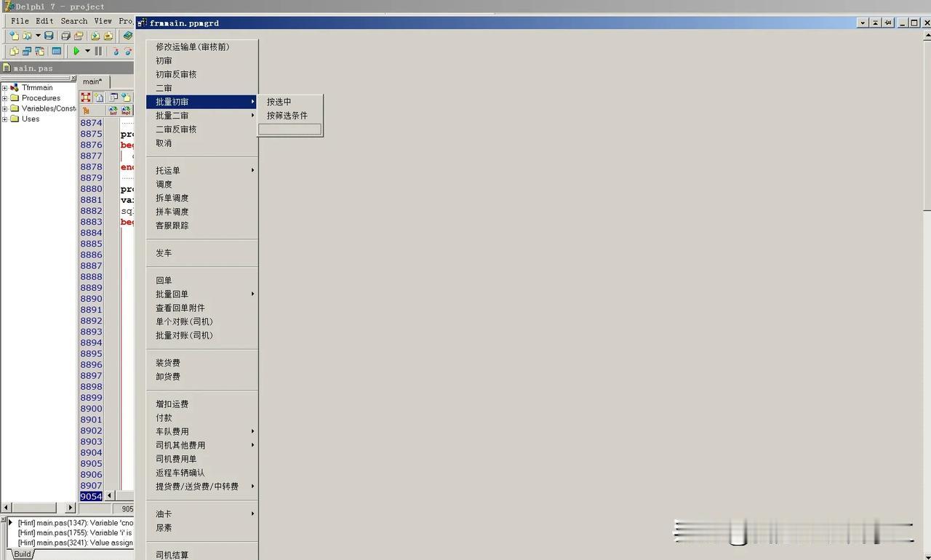Click orange icon on lower explorer toolbar row

pos(86,111)
